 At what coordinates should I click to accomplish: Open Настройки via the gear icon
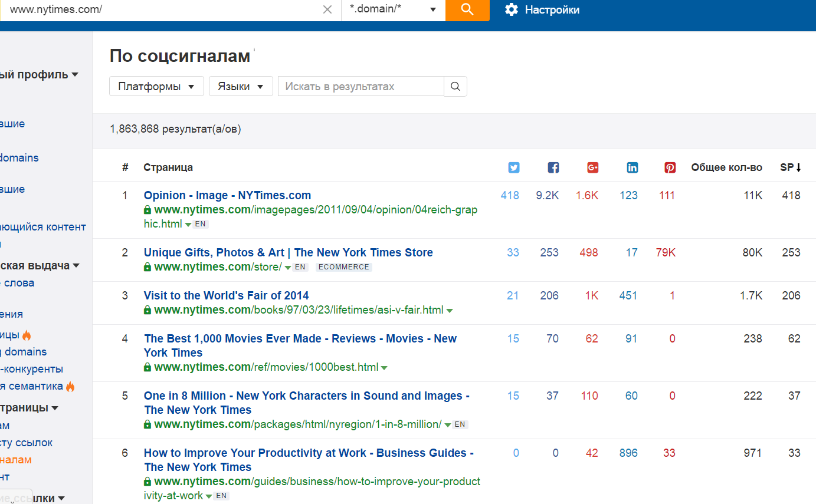click(511, 9)
